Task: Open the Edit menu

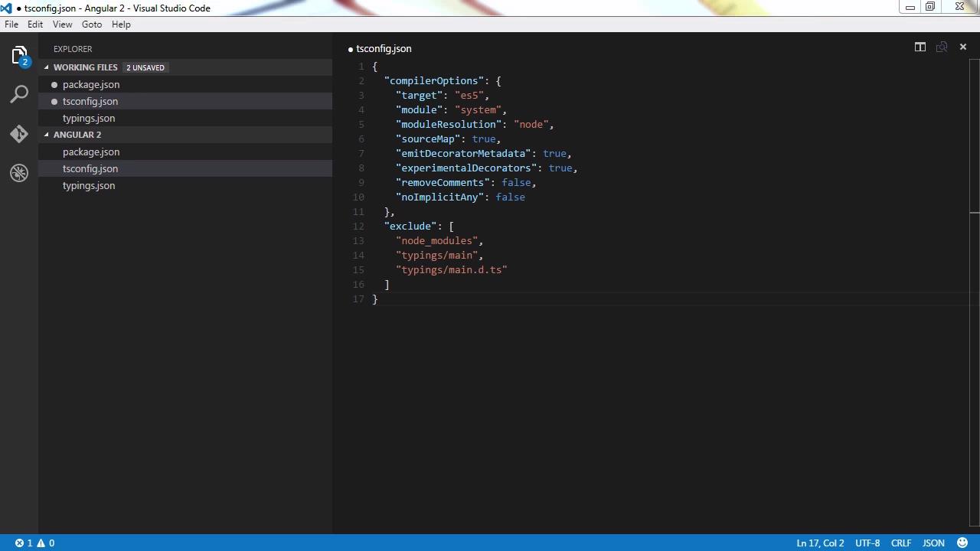Action: 35,24
